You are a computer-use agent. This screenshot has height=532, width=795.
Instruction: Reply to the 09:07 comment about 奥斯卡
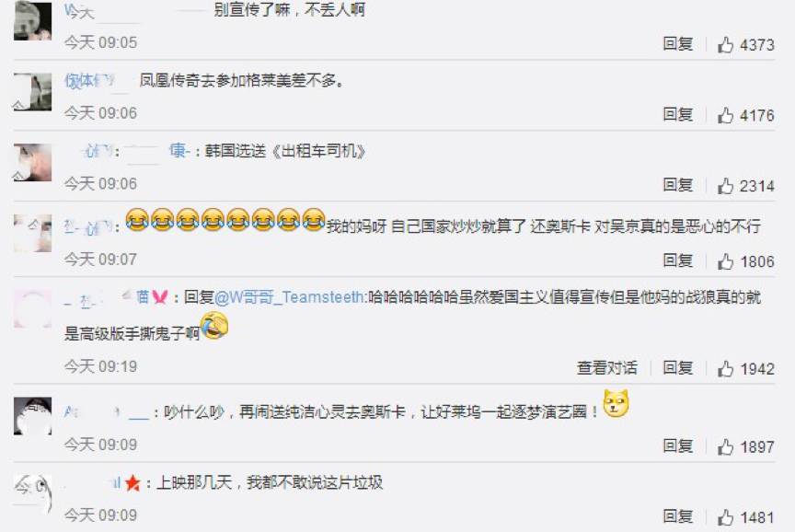pyautogui.click(x=678, y=260)
